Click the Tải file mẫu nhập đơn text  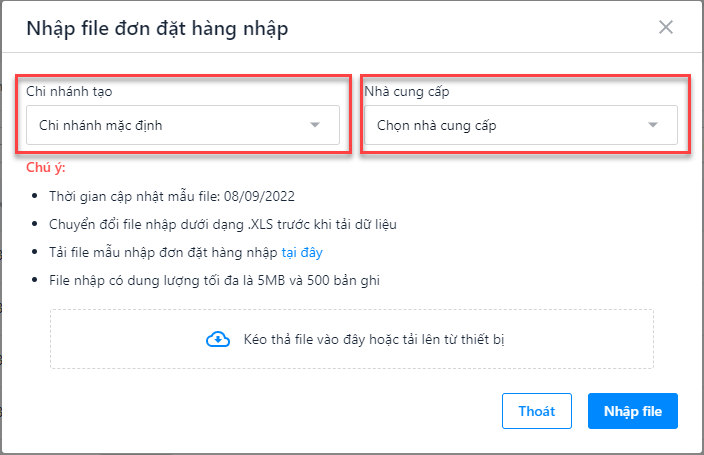click(163, 252)
